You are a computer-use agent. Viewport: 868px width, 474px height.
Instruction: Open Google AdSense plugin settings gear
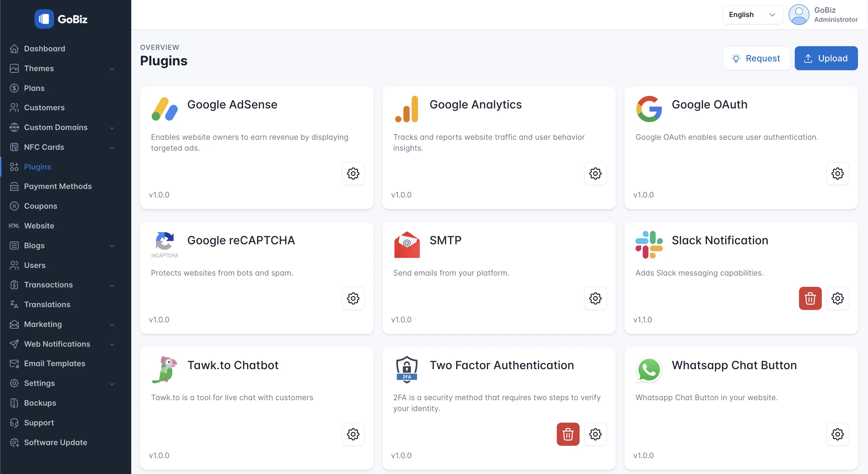click(353, 173)
